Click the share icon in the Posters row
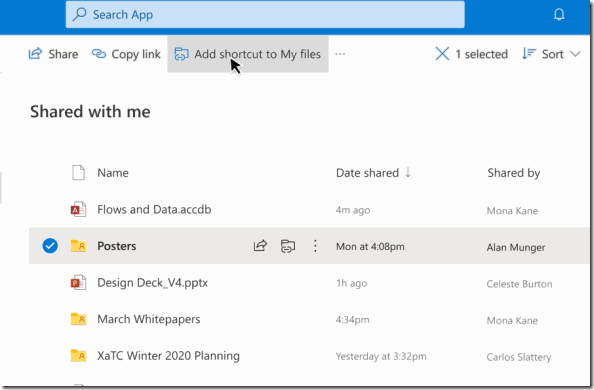 point(260,246)
